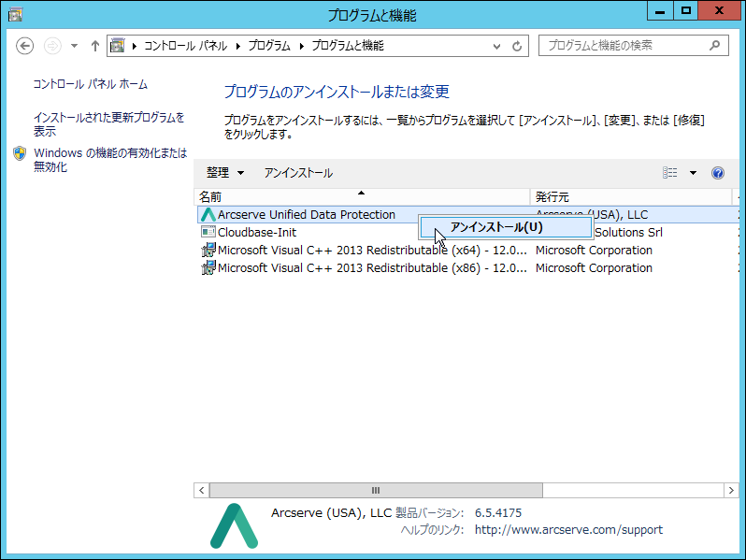Click the shield icon beside Windows features
Image resolution: width=746 pixels, height=560 pixels.
tap(20, 153)
